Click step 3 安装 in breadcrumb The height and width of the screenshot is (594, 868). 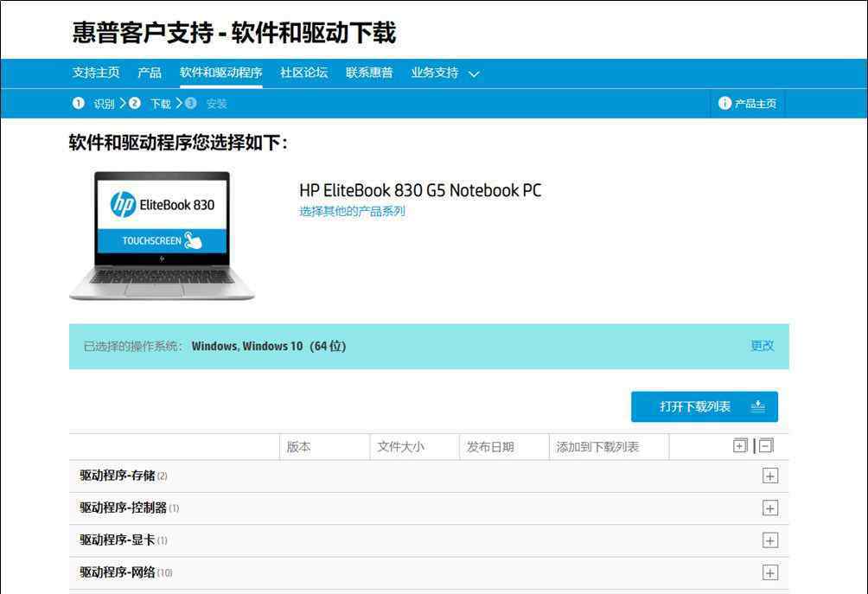[x=216, y=104]
